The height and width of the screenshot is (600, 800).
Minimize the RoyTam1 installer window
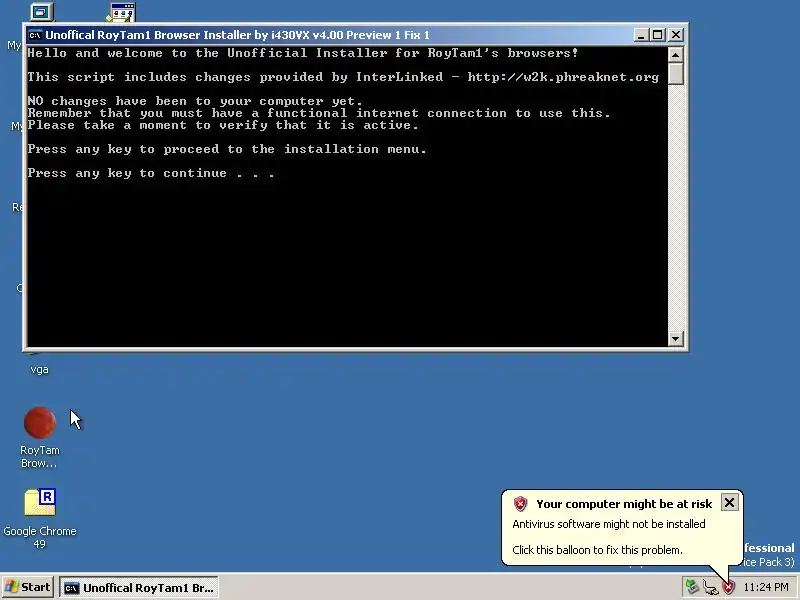point(641,35)
